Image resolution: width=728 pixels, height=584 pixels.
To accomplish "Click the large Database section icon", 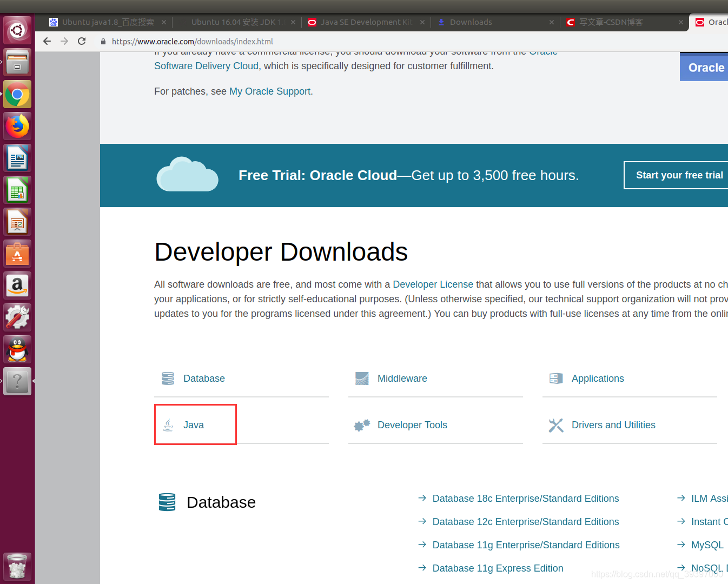I will coord(167,502).
